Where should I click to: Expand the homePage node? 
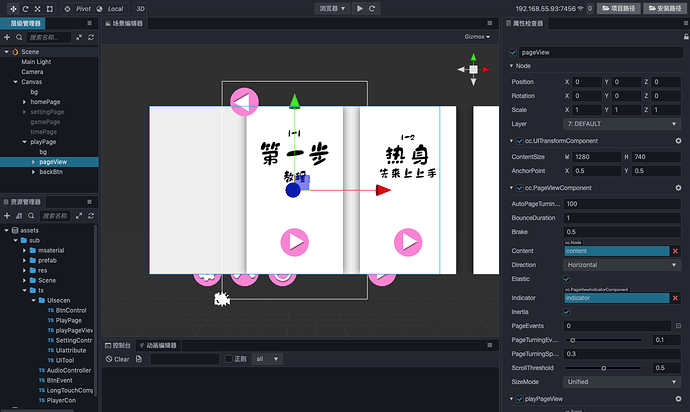click(24, 102)
